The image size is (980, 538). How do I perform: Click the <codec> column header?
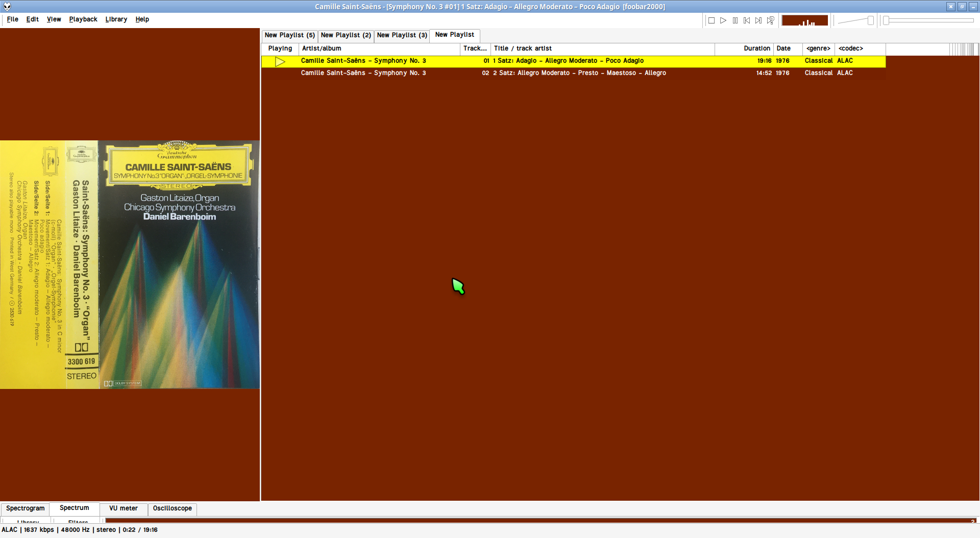pyautogui.click(x=860, y=48)
